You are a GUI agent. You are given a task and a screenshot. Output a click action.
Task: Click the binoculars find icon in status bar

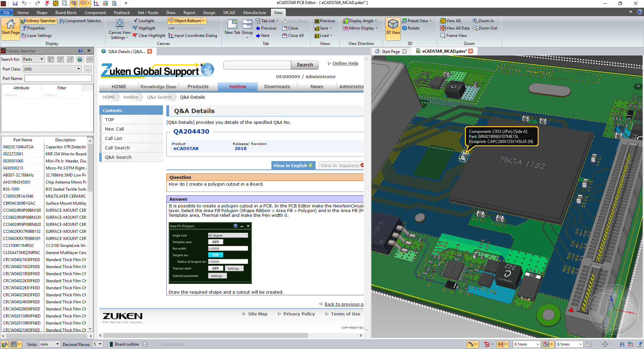[x=622, y=344]
